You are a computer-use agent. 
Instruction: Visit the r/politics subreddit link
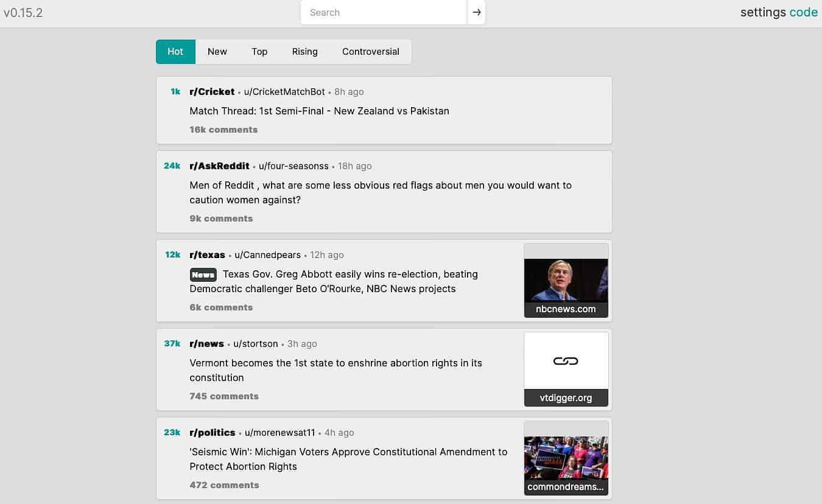(212, 433)
